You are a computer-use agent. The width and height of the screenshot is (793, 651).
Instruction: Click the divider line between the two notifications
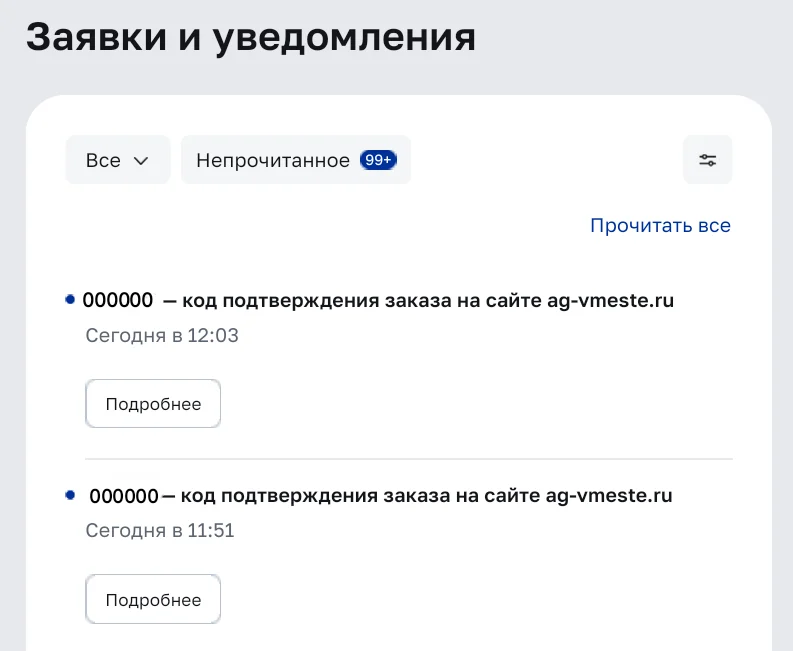(x=409, y=459)
